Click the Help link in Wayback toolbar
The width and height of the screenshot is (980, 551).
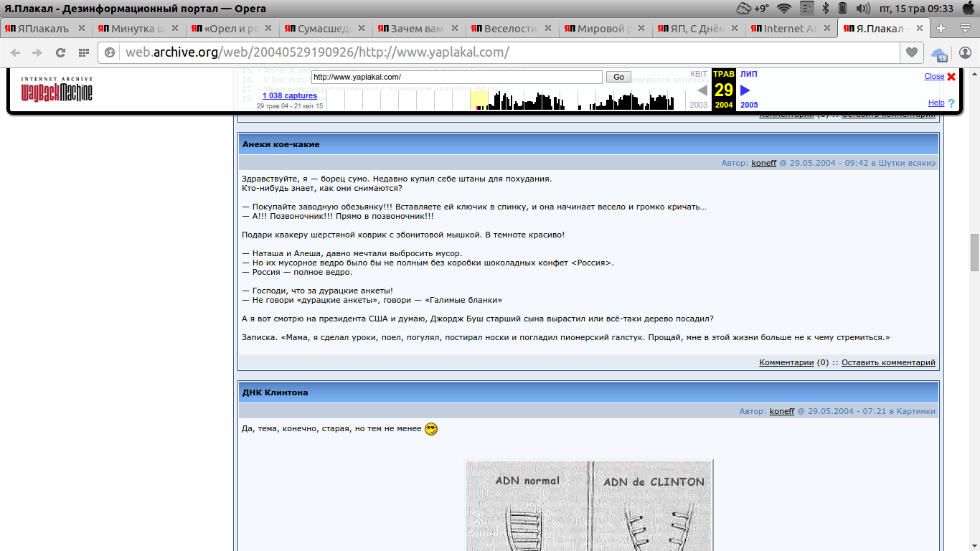point(936,103)
